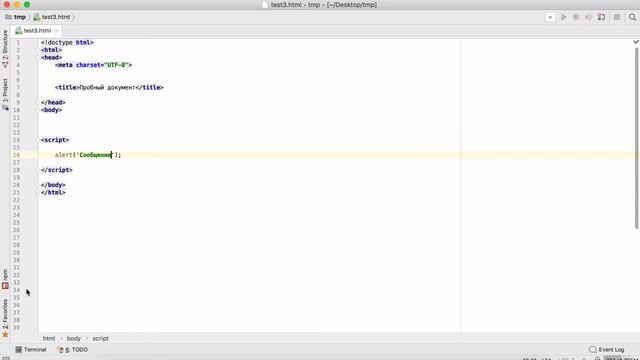Image resolution: width=640 pixels, height=360 pixels.
Task: Click tmp folder in navigation bar
Action: 16,17
